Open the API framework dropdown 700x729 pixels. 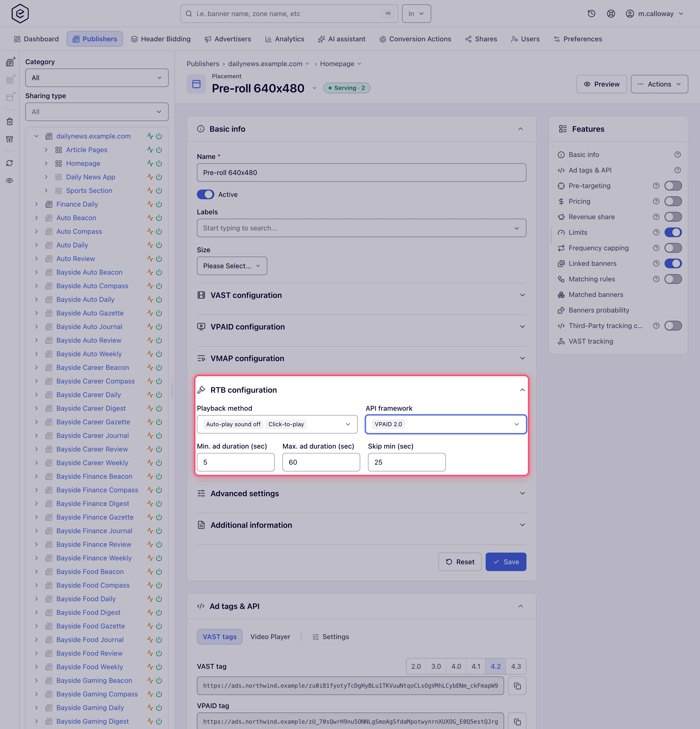[x=446, y=424]
